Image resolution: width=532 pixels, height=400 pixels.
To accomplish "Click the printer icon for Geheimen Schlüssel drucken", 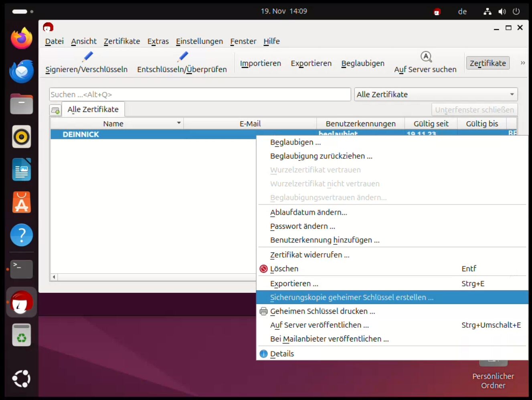I will point(263,311).
